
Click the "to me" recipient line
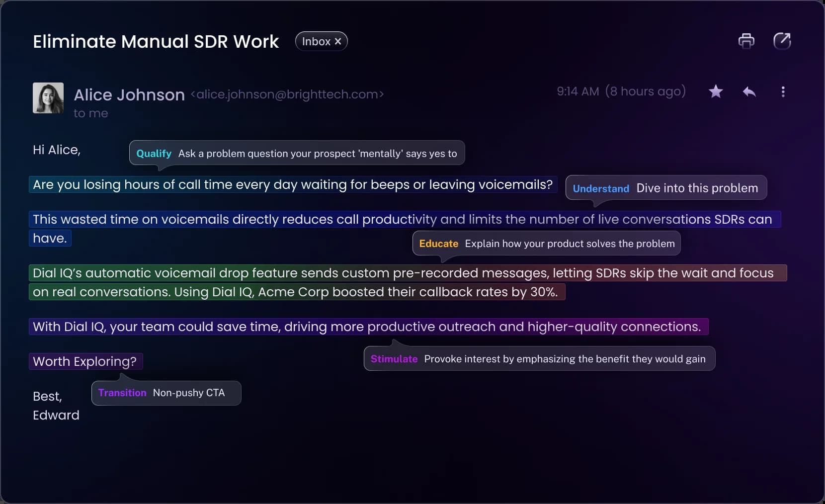(91, 113)
